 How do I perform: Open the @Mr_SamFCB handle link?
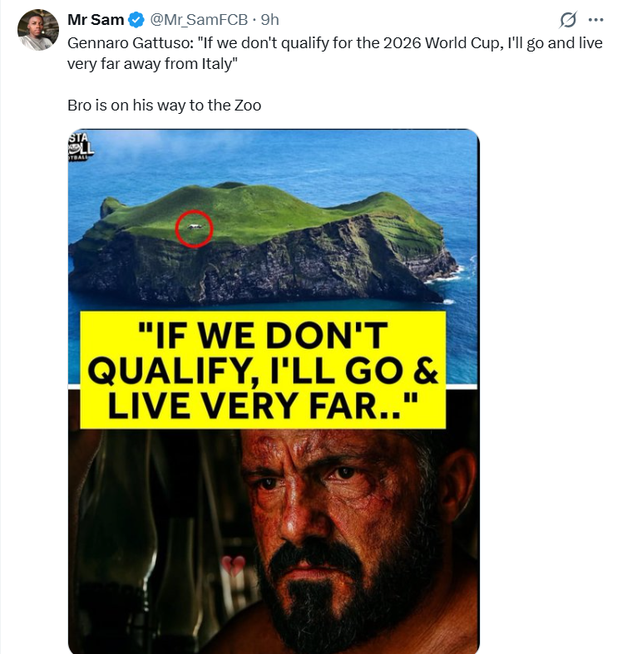198,20
